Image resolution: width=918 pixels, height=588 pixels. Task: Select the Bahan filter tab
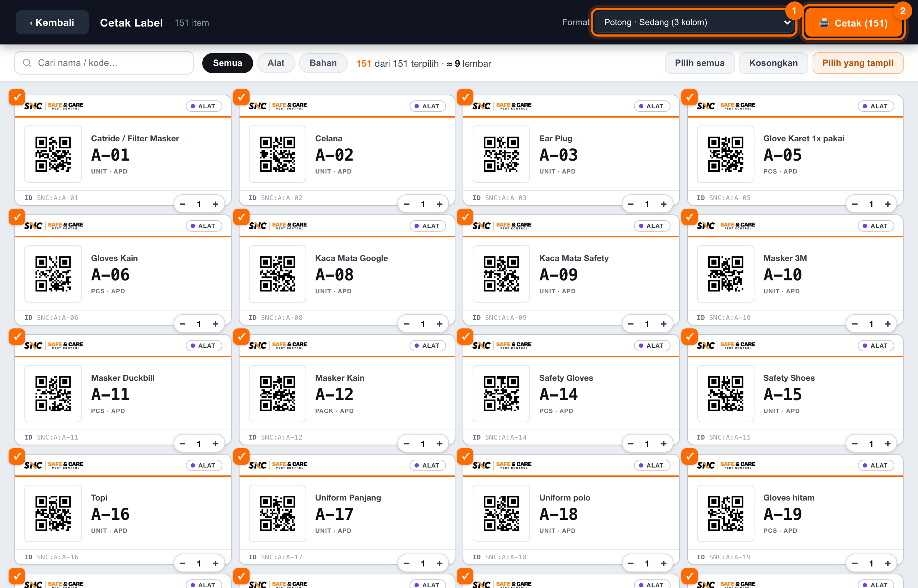coord(323,63)
